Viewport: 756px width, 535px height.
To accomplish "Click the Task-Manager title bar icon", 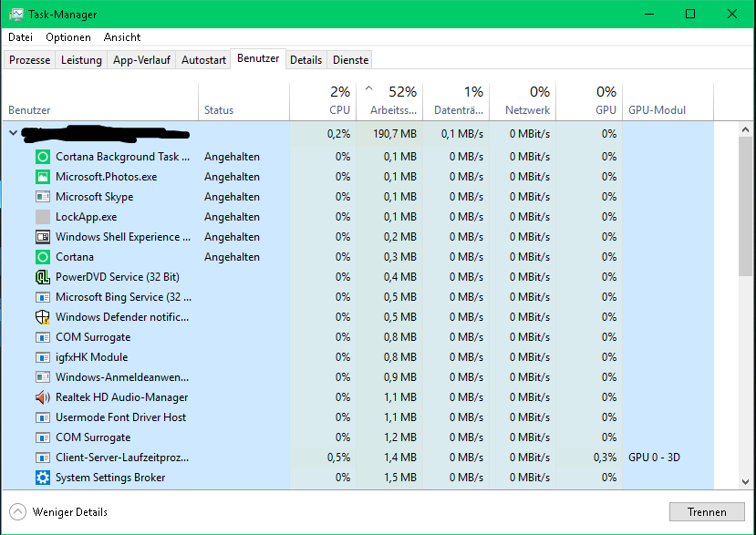I will click(16, 14).
